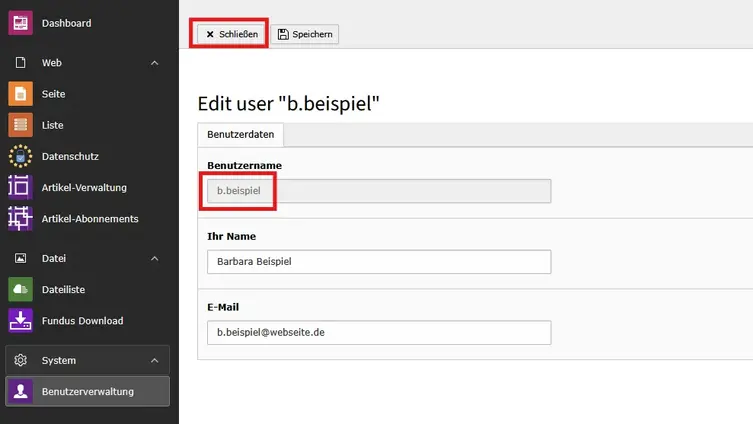Select the Liste module icon
Image resolution: width=753 pixels, height=424 pixels.
click(20, 125)
